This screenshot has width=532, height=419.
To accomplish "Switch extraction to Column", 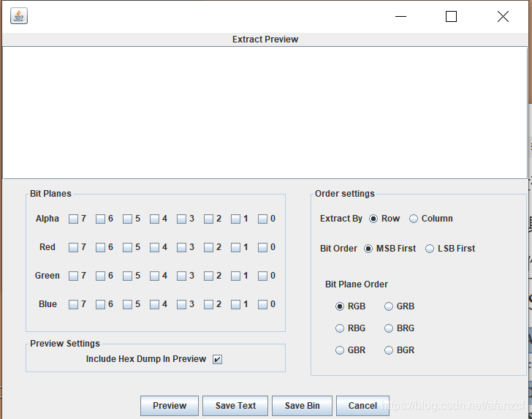I will coord(414,219).
